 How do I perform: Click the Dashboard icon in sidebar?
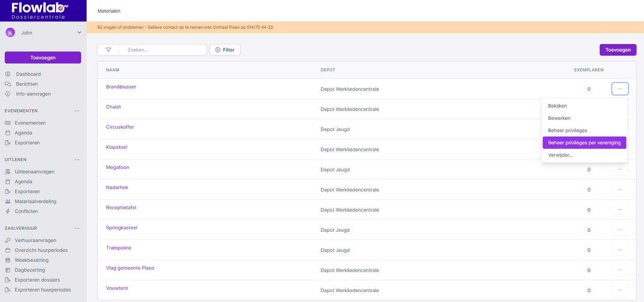click(8, 74)
